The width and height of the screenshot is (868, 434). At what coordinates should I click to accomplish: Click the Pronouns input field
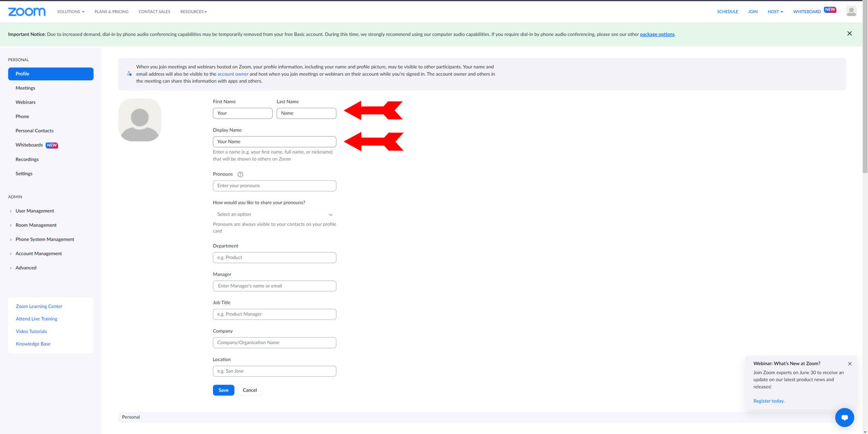pyautogui.click(x=274, y=186)
